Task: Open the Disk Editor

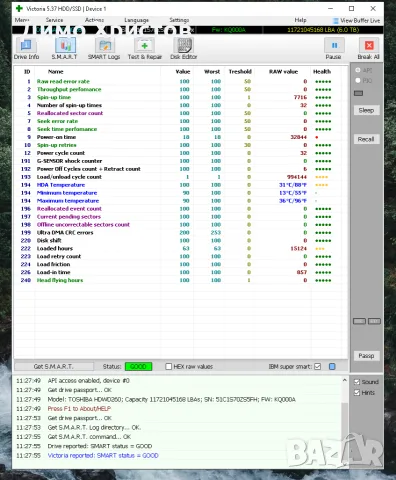Action: click(x=184, y=49)
